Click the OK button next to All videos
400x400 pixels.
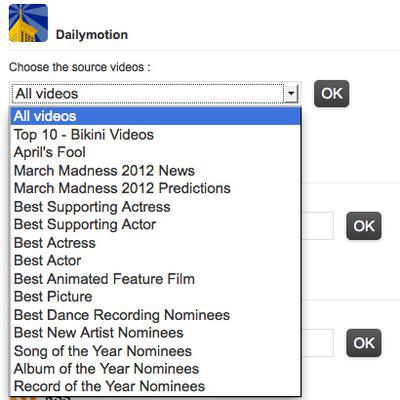point(332,94)
